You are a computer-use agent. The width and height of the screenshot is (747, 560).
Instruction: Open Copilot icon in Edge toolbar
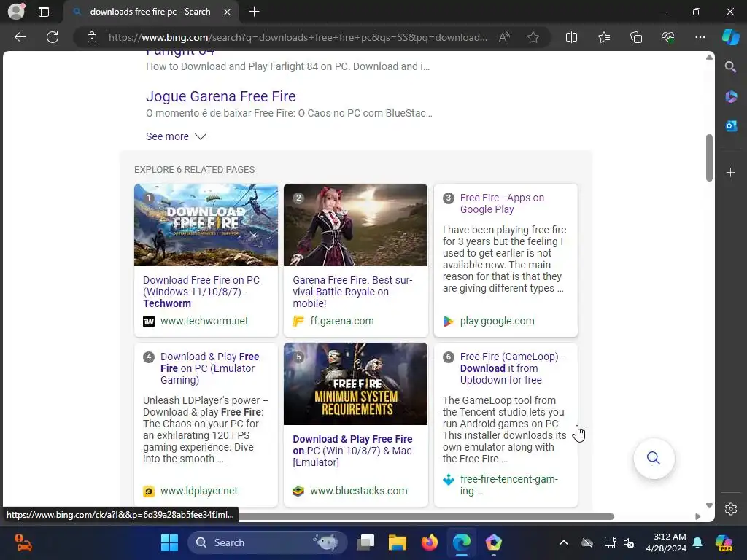pyautogui.click(x=730, y=37)
